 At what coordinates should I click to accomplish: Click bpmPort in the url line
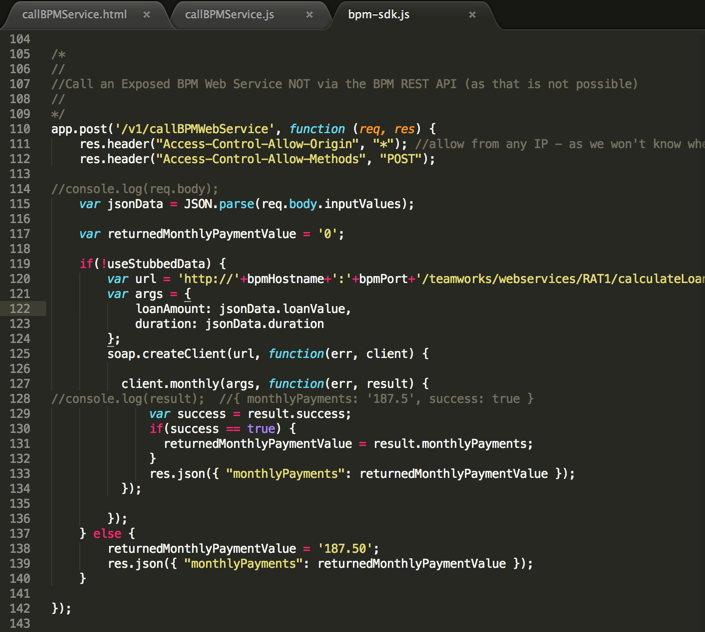pos(383,279)
